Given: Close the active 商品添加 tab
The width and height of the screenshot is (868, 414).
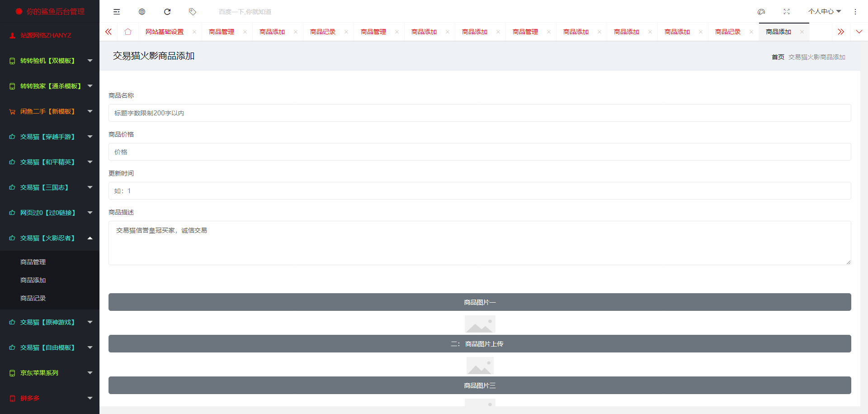Looking at the screenshot, I should point(802,32).
